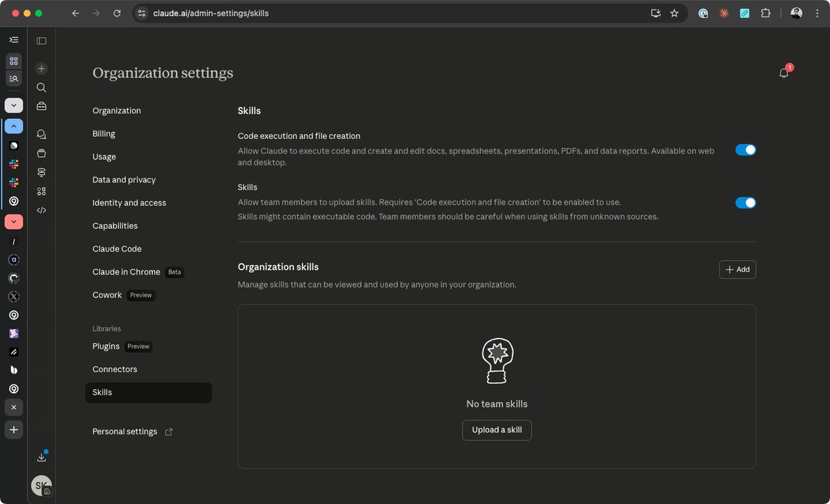Open Plugins library
Viewport: 830px width, 504px height.
[122, 346]
